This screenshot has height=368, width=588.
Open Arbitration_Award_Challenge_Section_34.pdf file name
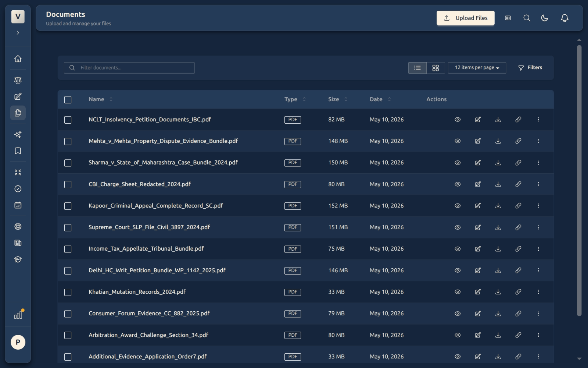pos(148,335)
